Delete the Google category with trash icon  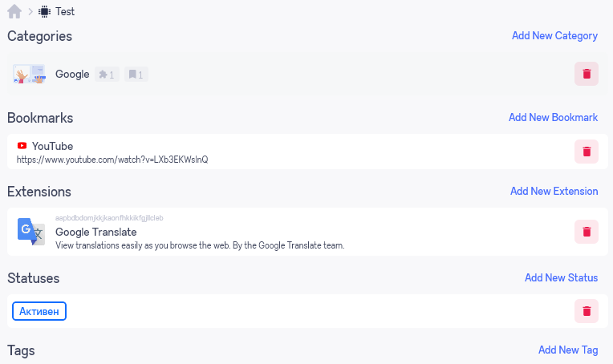point(587,74)
